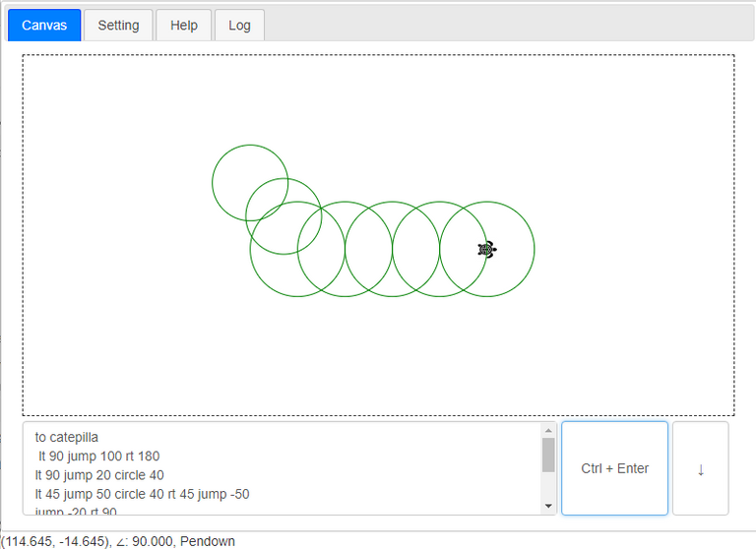Click the code editor scrollbar down arrow
Screen dimensions: 756x549
tap(549, 506)
